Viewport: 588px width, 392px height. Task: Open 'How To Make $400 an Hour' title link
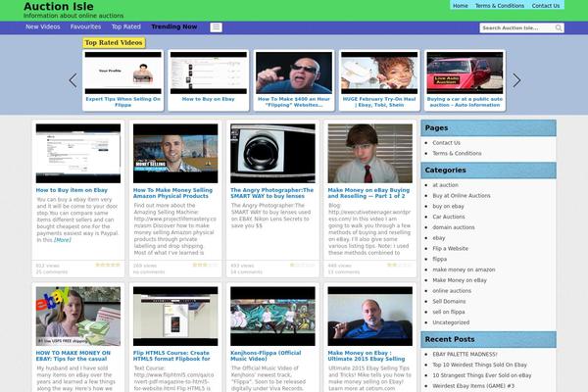click(294, 102)
